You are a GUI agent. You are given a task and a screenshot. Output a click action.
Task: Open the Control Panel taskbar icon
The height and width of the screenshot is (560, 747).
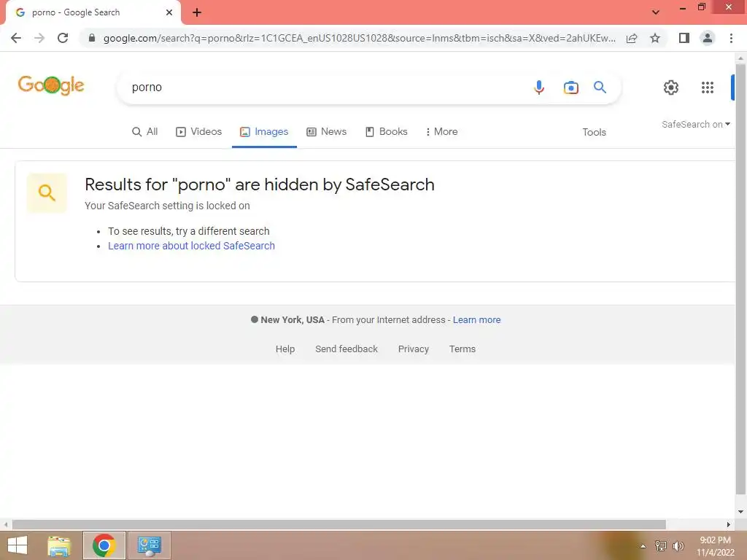[149, 545]
